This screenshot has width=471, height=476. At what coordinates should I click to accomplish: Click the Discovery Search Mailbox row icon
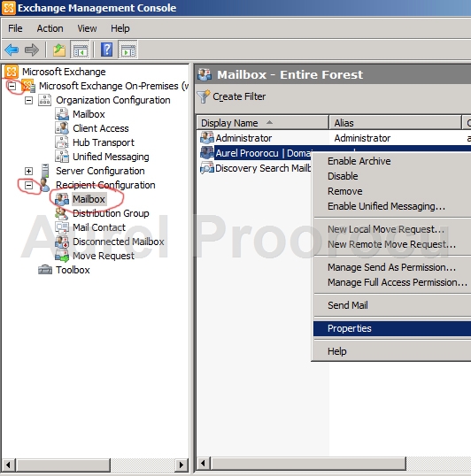207,168
